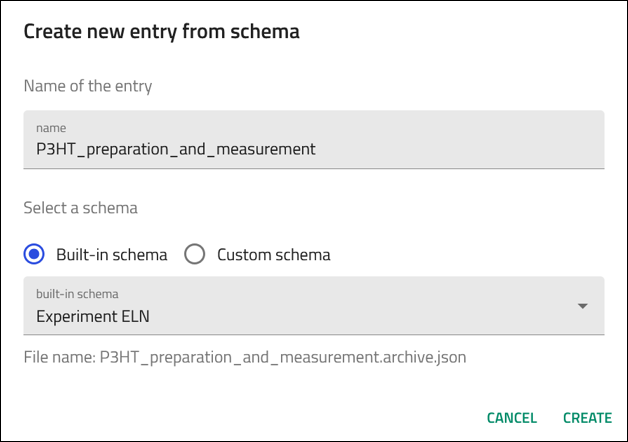Click the small "built-in schema" field label
The height and width of the screenshot is (442, 628).
pyautogui.click(x=77, y=293)
